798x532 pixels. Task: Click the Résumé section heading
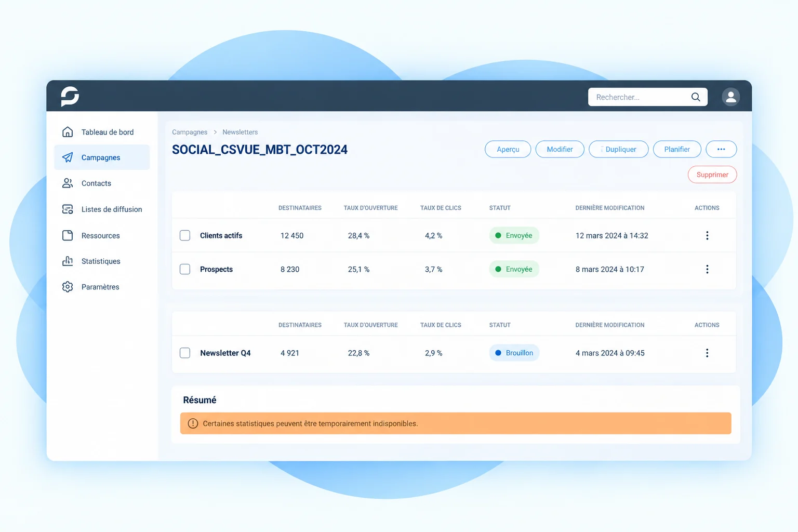(x=199, y=400)
